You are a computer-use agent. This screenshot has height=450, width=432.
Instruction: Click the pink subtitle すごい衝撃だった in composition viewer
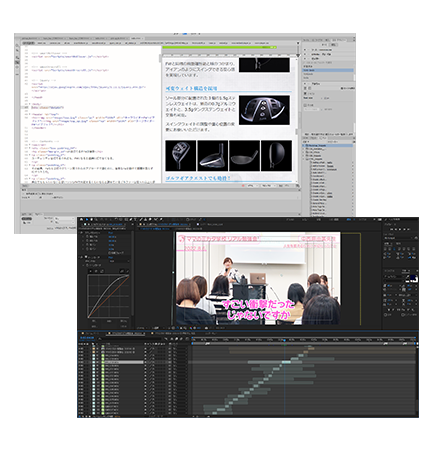(x=258, y=304)
